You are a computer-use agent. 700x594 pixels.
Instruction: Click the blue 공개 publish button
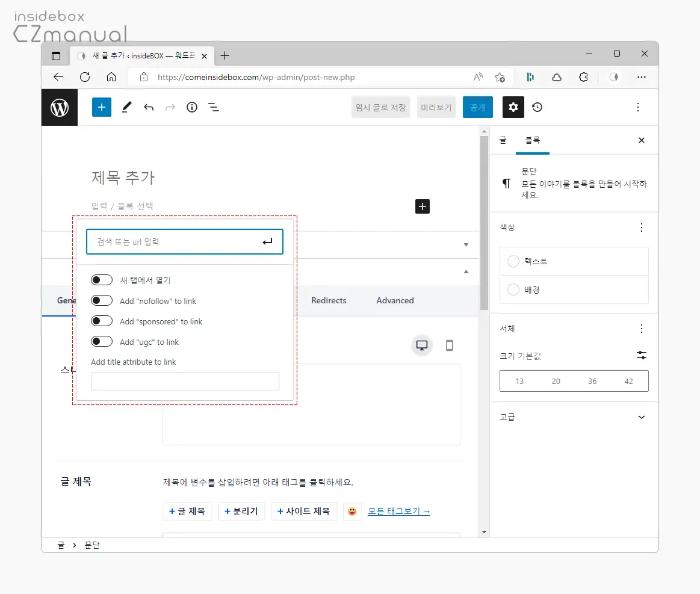click(478, 107)
